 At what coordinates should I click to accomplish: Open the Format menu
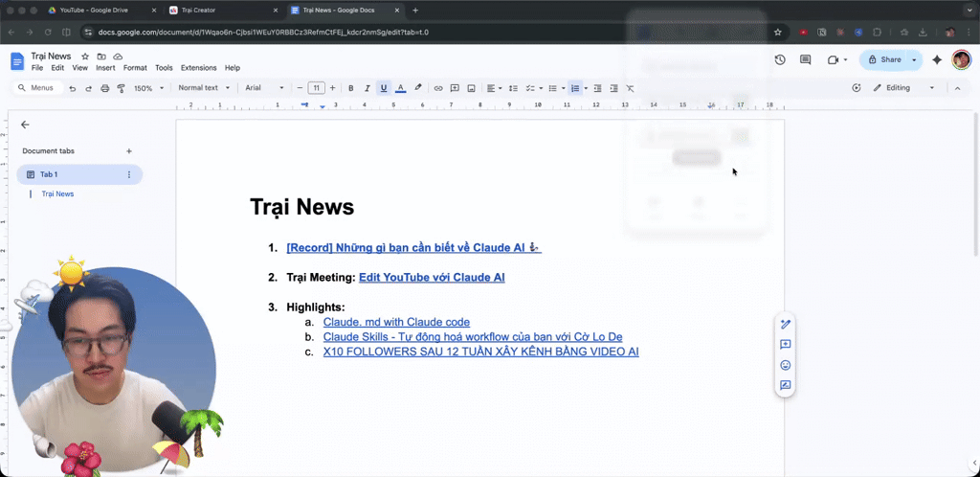tap(135, 67)
